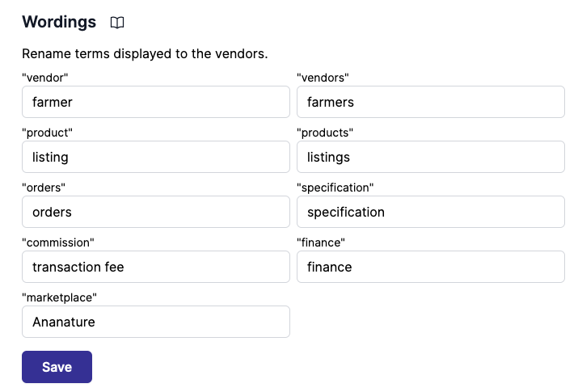Focus the "Ananature" marketplace name field
The height and width of the screenshot is (392, 578).
155,322
